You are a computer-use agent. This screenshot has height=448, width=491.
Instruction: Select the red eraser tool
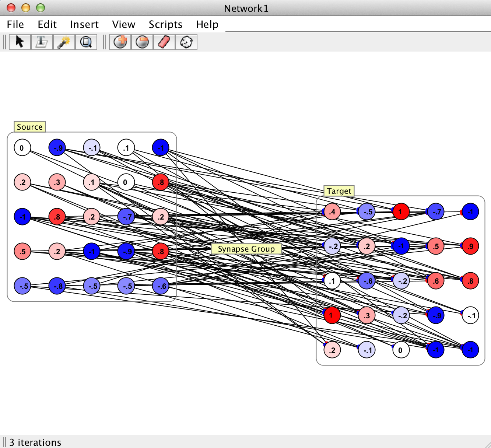coord(164,42)
